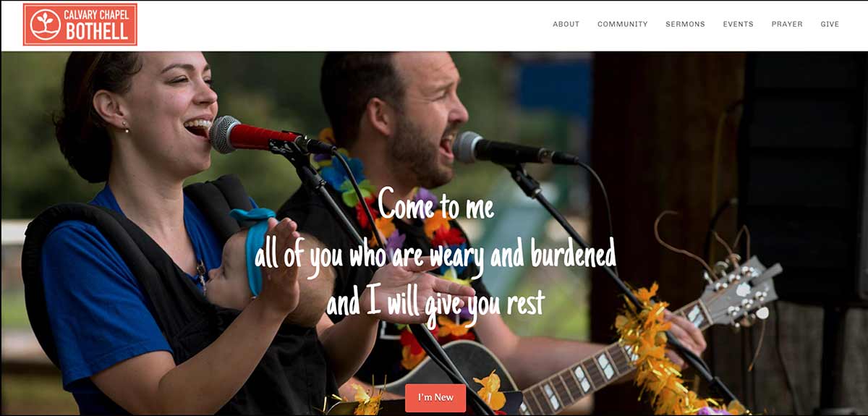Click the Give link in the header
The width and height of the screenshot is (868, 416).
tap(830, 24)
